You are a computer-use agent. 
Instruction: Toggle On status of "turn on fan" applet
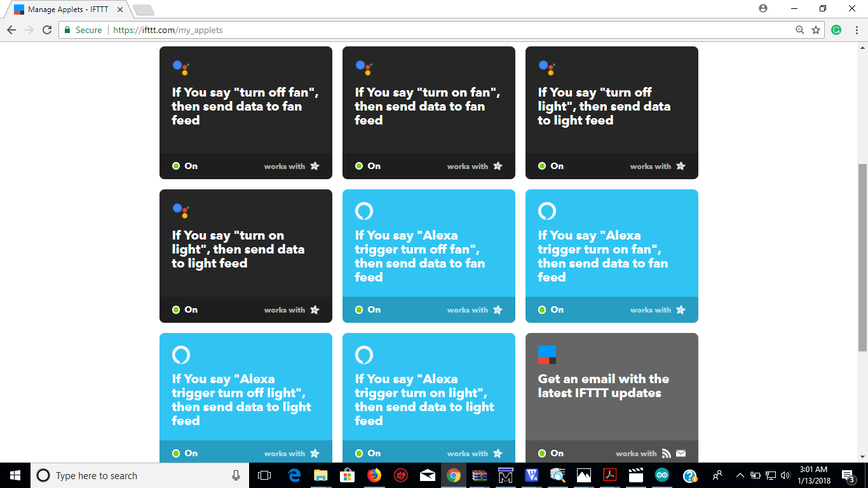[x=368, y=166]
